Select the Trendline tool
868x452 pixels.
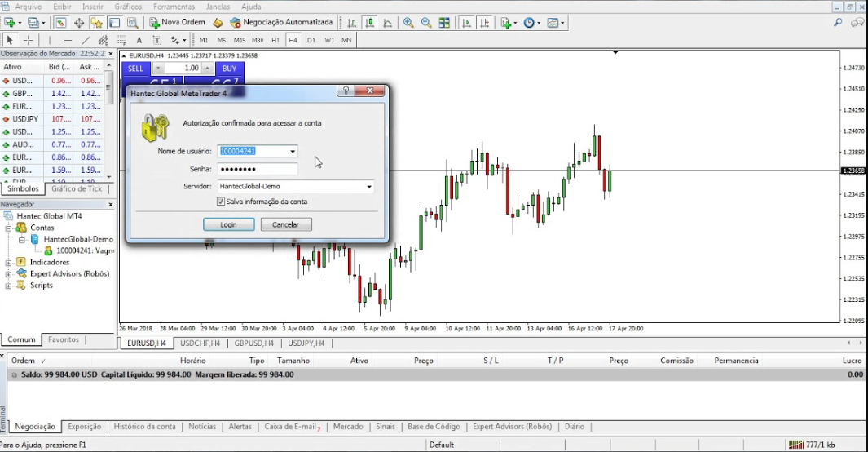[x=86, y=40]
